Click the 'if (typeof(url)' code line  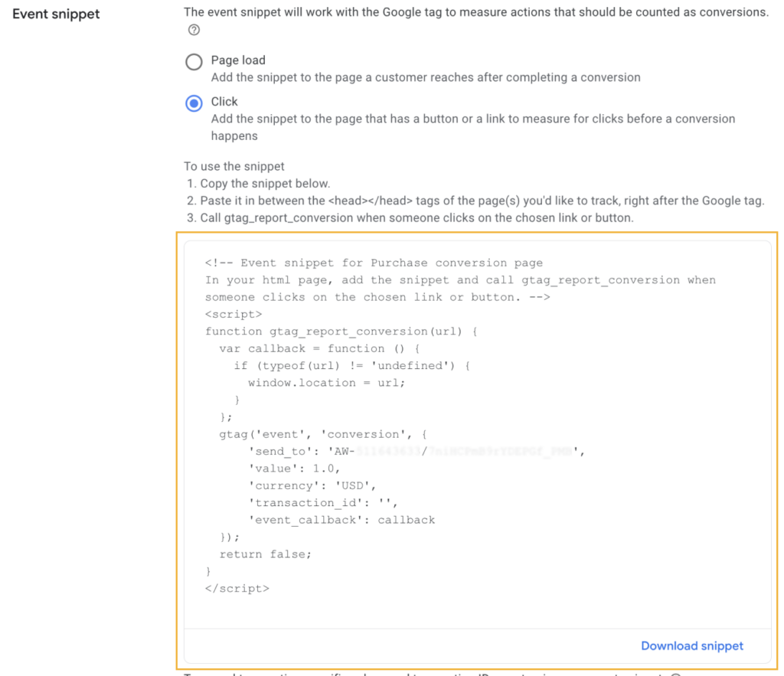tap(352, 366)
